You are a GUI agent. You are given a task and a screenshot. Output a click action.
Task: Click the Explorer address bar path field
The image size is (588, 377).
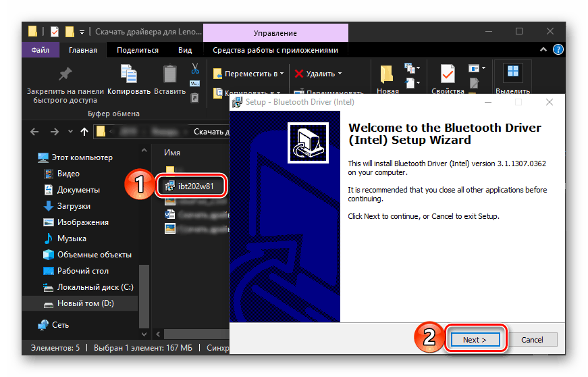pyautogui.click(x=162, y=132)
